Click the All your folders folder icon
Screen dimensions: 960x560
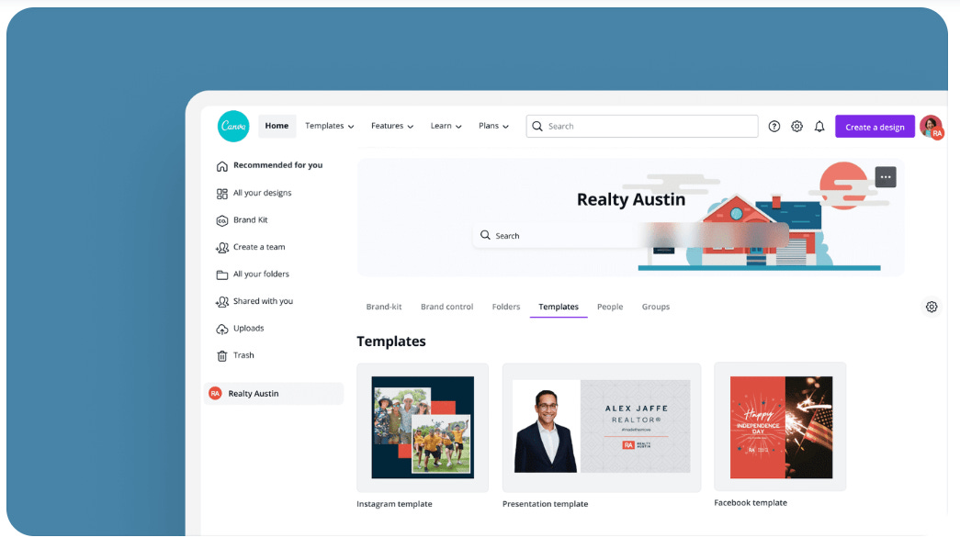click(x=221, y=274)
